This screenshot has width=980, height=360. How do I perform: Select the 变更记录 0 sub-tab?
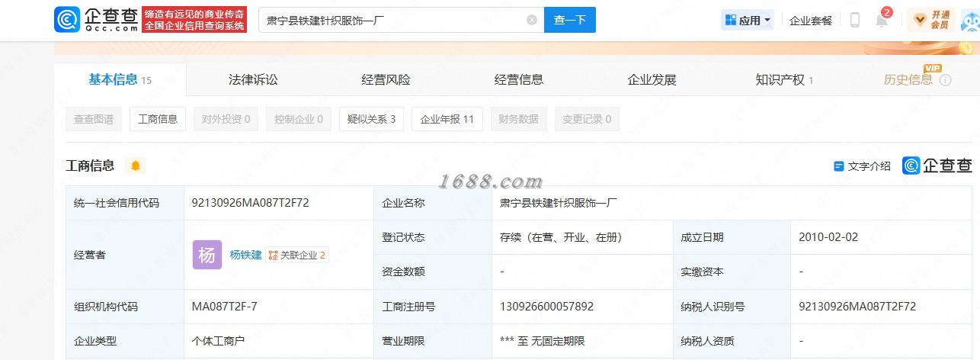tap(586, 119)
